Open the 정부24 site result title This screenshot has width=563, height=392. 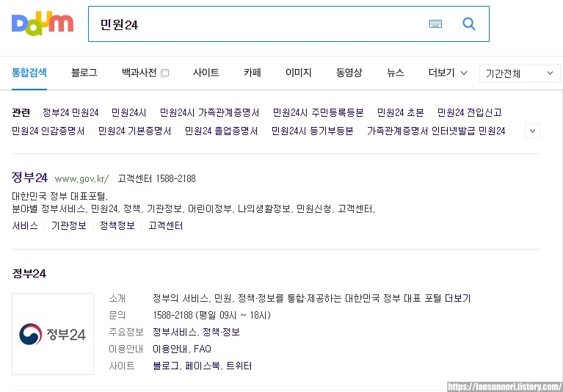click(29, 178)
